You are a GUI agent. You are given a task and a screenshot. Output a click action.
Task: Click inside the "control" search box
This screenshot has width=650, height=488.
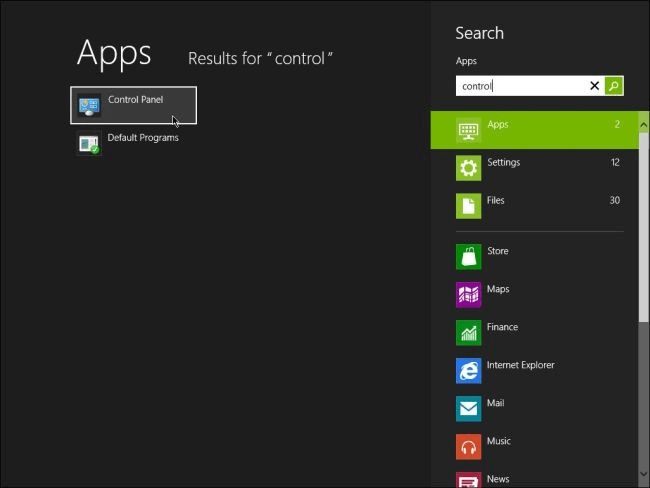(520, 86)
